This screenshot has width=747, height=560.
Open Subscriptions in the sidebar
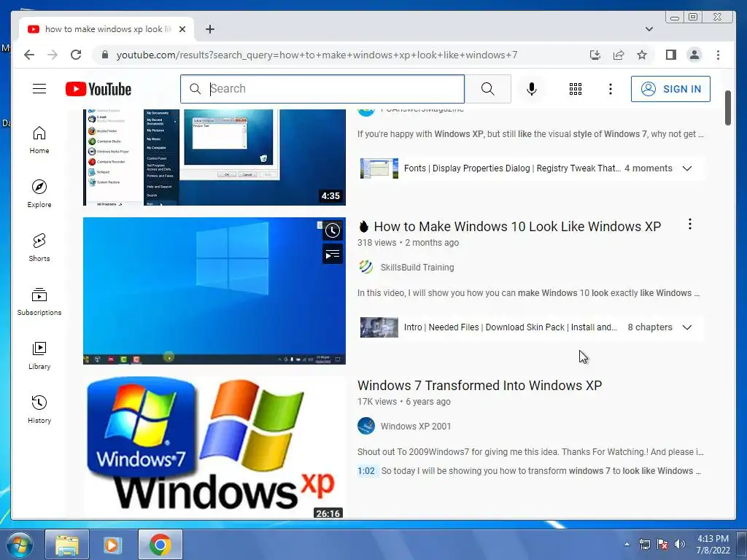click(x=39, y=301)
